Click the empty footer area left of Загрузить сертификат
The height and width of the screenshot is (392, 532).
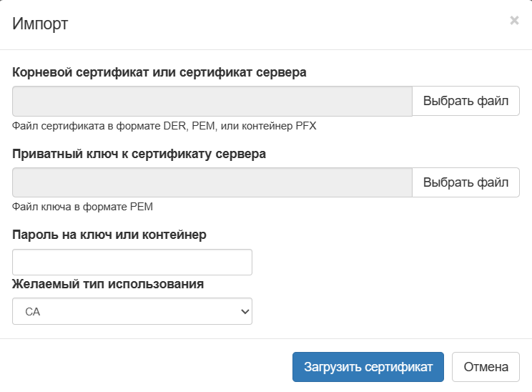tap(143, 367)
